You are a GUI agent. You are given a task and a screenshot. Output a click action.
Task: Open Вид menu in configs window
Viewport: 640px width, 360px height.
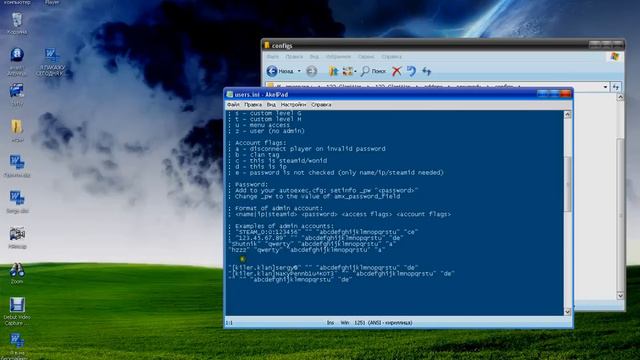click(x=314, y=57)
